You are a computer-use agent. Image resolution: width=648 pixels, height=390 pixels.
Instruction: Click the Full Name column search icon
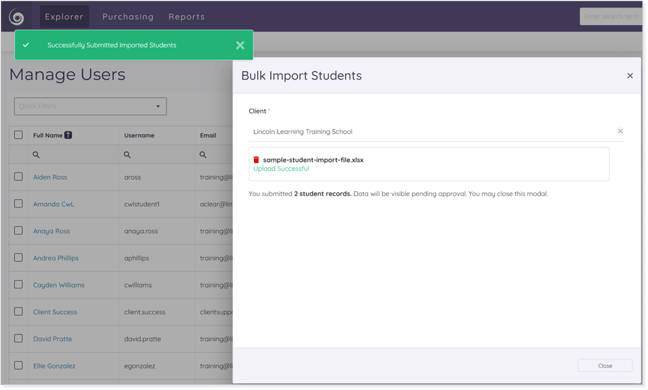(x=36, y=155)
